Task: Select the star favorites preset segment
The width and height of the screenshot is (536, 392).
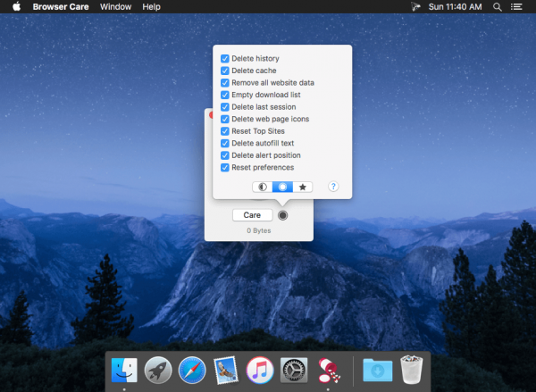Action: tap(303, 187)
